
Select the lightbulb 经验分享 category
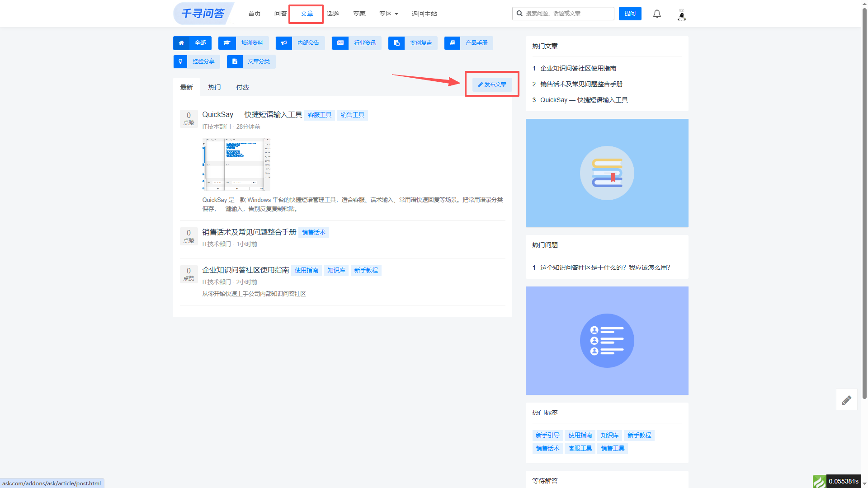[x=196, y=61]
